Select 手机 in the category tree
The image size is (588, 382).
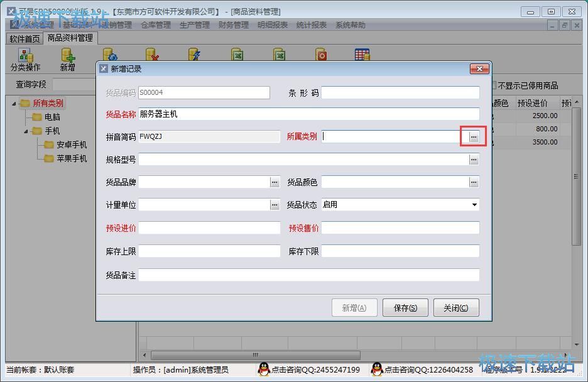[52, 131]
